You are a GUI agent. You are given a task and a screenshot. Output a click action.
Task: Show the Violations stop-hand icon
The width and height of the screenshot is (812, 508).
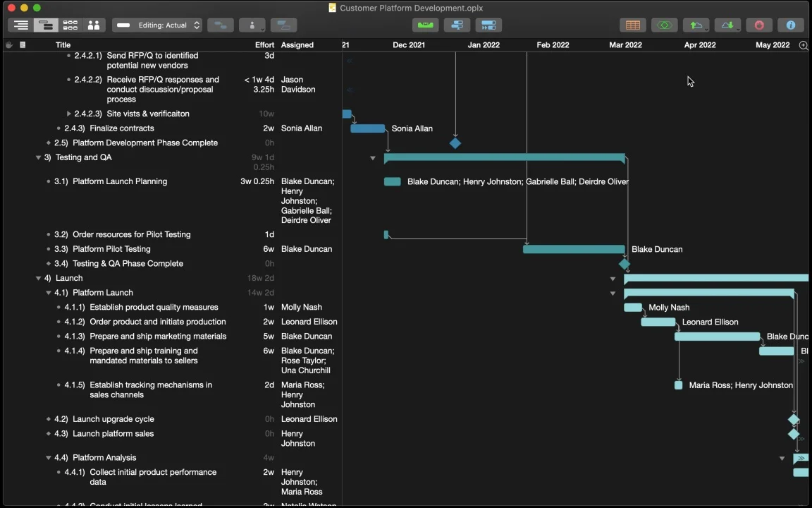759,25
